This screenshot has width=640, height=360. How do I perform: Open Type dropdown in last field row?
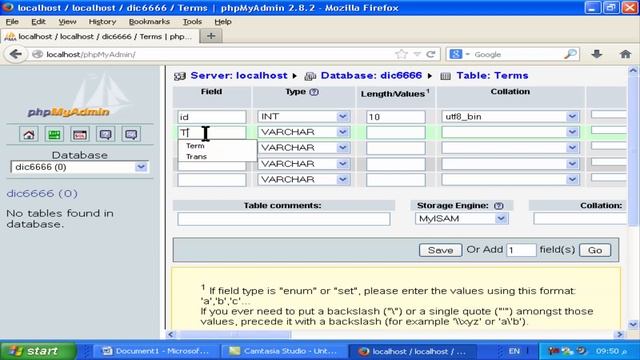(x=343, y=180)
